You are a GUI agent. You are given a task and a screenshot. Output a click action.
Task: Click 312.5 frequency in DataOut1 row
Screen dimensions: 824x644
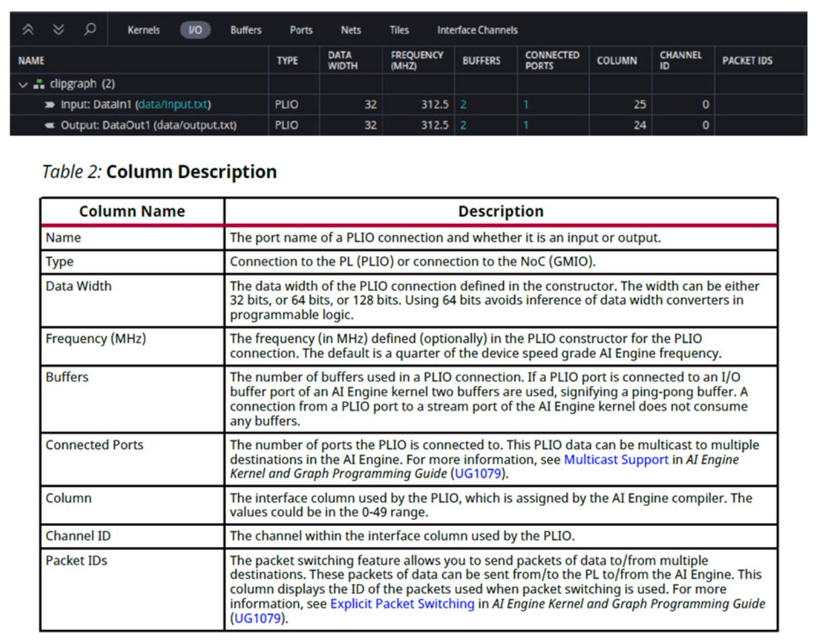click(434, 125)
